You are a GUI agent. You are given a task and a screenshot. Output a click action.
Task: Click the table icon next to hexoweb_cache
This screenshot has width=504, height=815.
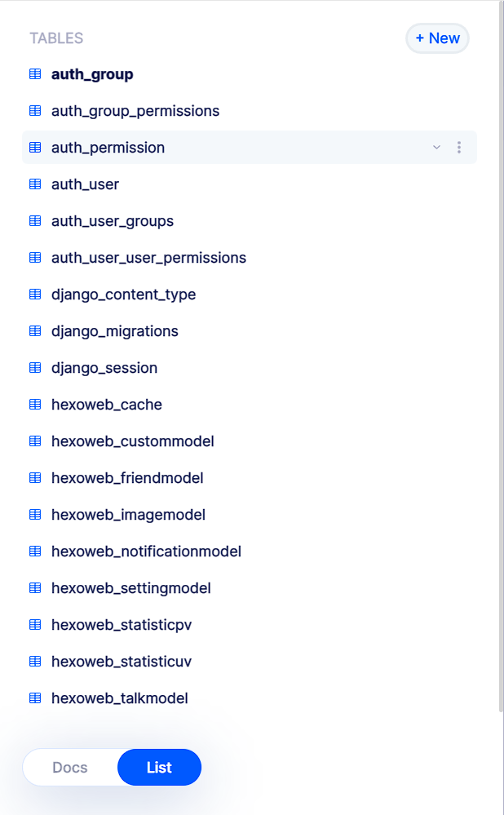pos(34,404)
